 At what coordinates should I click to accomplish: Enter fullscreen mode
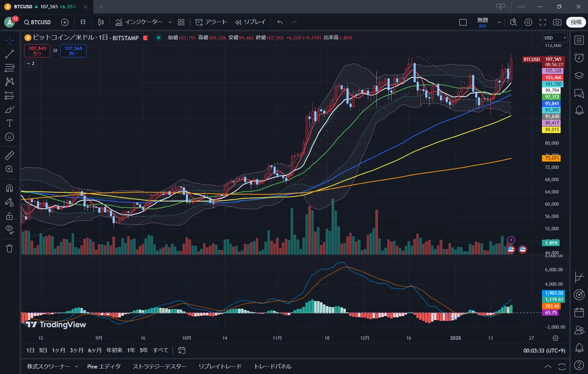[543, 22]
